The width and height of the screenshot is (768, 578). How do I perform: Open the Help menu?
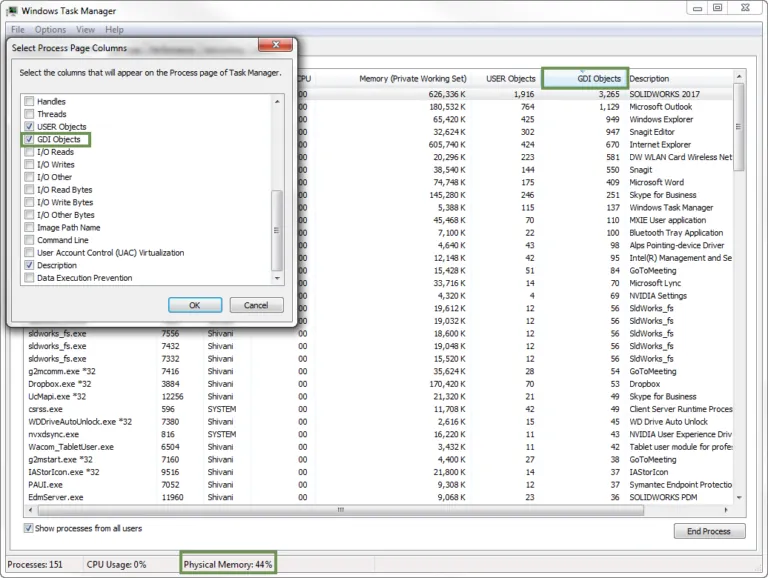click(x=114, y=30)
